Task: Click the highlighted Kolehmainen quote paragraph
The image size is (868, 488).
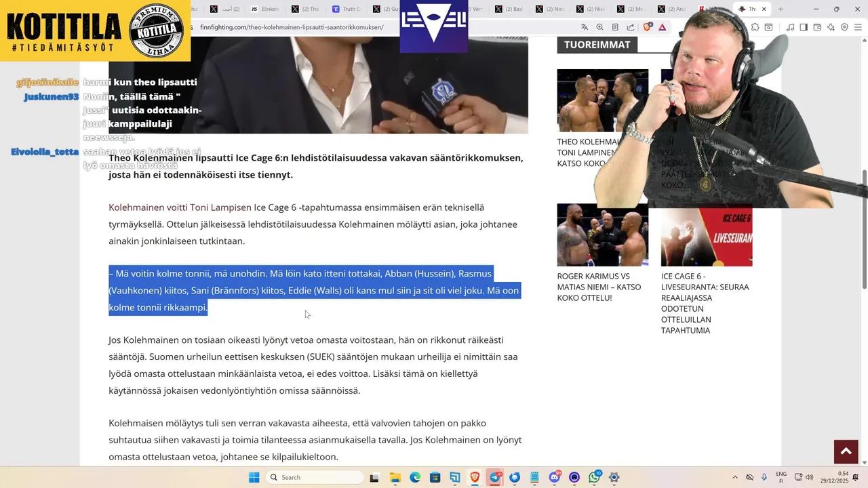Action: point(314,290)
